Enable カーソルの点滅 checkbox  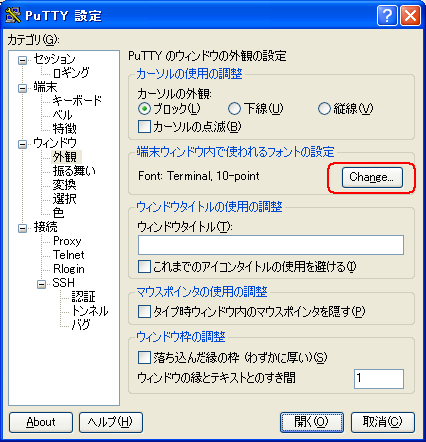[x=144, y=127]
